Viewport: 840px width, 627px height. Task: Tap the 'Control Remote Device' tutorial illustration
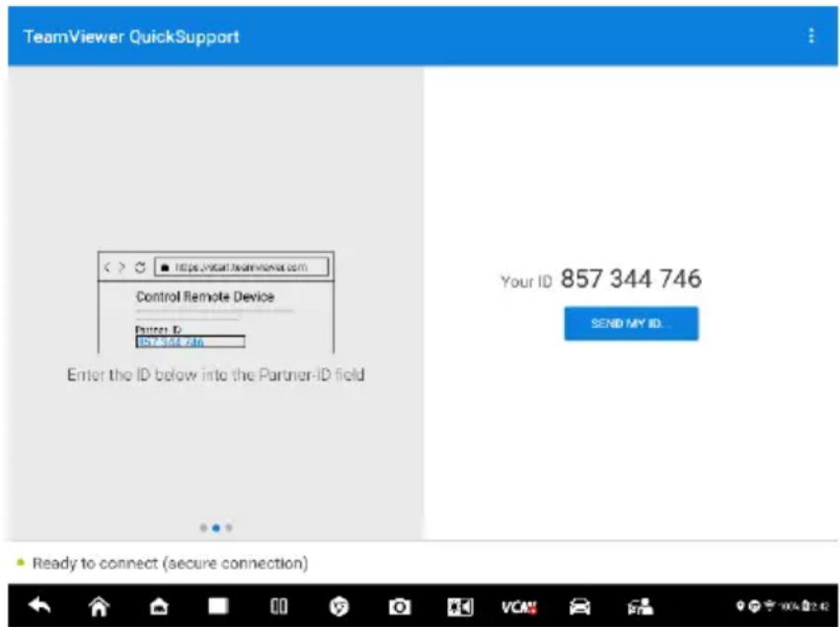(216, 302)
